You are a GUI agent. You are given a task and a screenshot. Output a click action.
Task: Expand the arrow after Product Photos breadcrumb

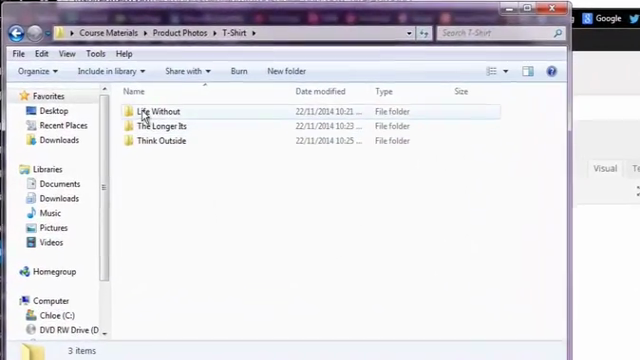coord(215,33)
